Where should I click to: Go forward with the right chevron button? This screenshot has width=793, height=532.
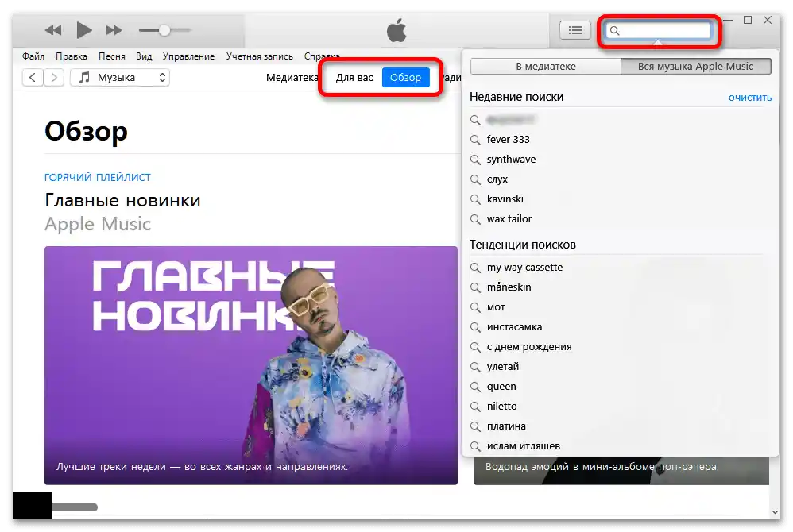[x=53, y=77]
